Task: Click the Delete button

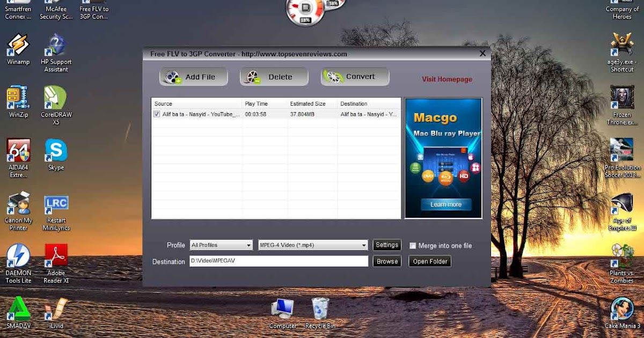Action: tap(274, 77)
